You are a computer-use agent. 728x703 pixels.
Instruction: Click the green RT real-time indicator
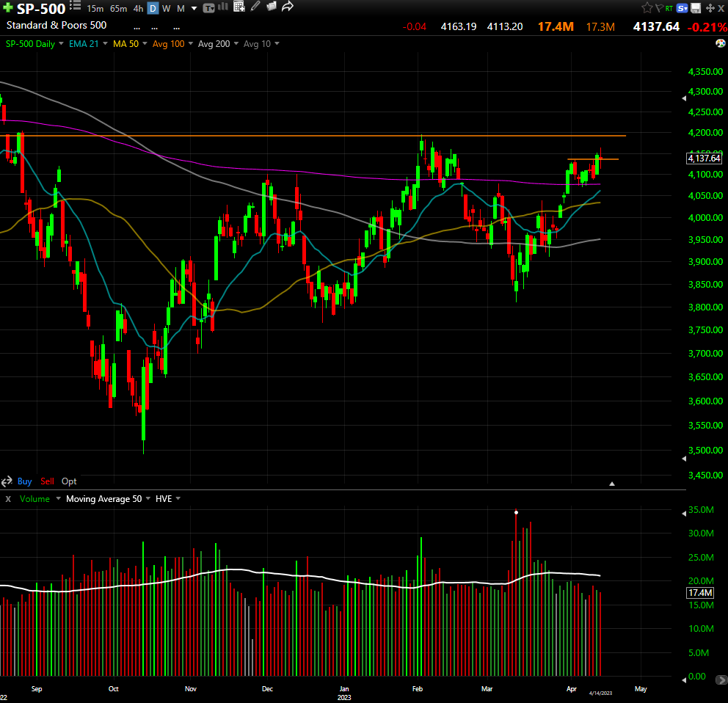(669, 8)
